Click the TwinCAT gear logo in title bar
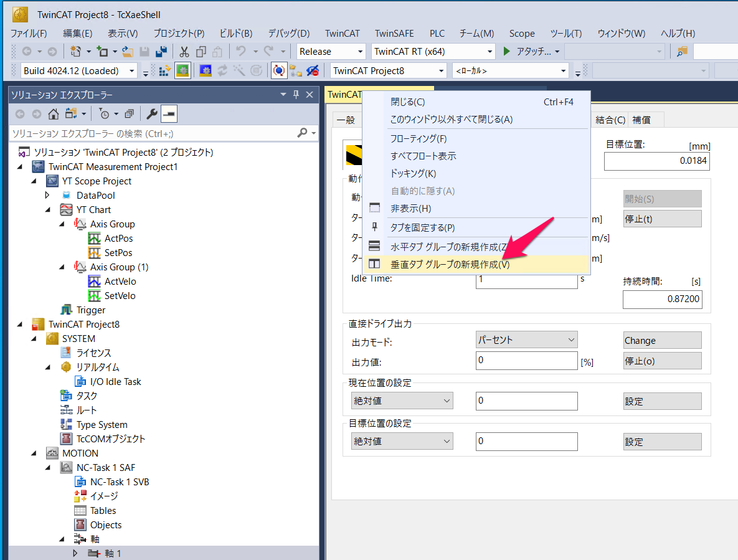This screenshot has width=738, height=560. (x=20, y=14)
